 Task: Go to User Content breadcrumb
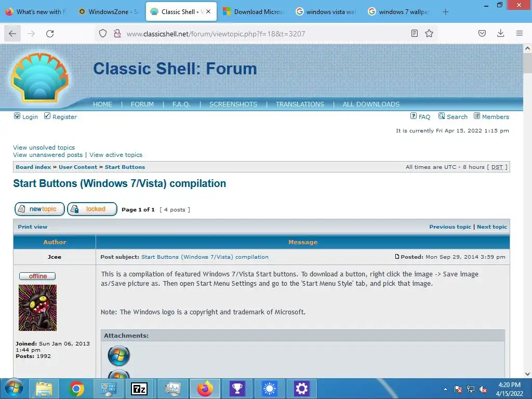point(78,167)
